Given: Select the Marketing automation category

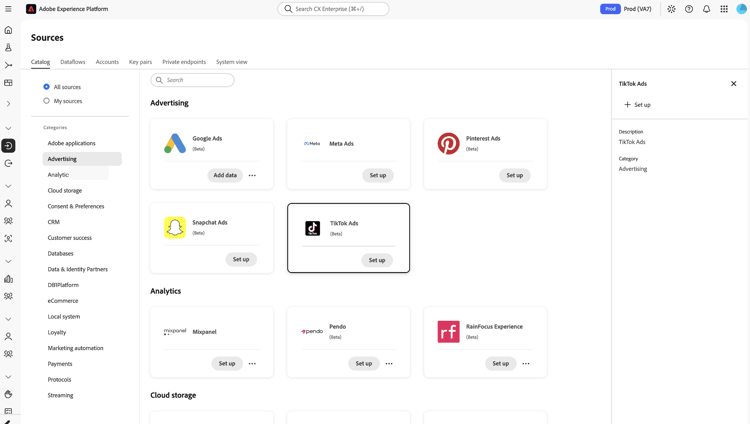Looking at the screenshot, I should click(x=75, y=348).
